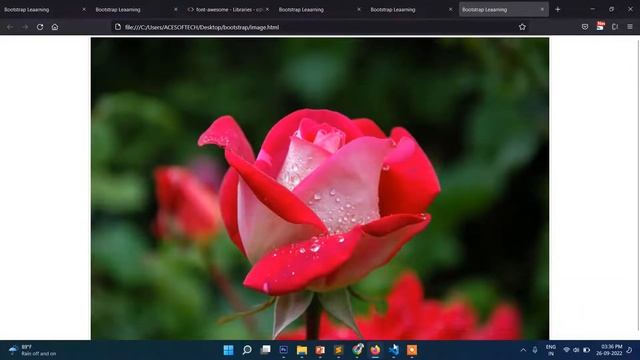
Task: Click the Firefox taskbar icon
Action: coord(376,350)
